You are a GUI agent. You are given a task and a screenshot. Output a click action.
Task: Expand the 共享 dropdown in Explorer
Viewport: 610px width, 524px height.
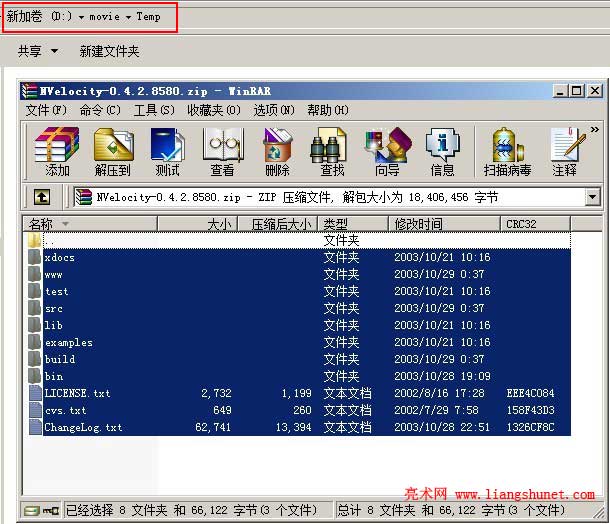click(x=54, y=51)
